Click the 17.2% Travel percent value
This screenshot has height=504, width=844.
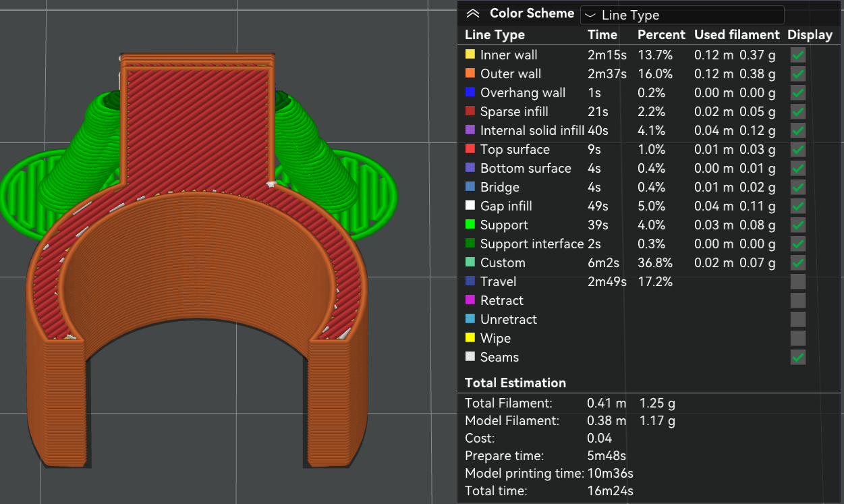point(655,281)
